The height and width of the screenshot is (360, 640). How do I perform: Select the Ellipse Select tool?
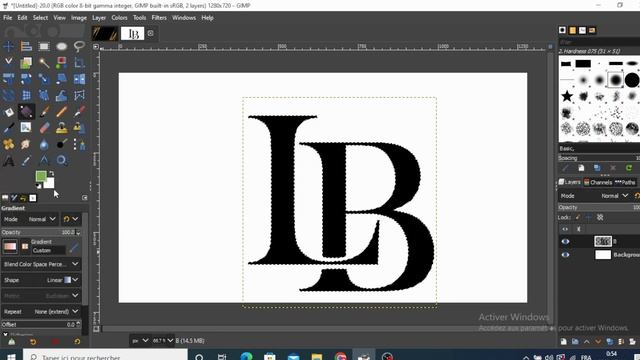tap(62, 46)
